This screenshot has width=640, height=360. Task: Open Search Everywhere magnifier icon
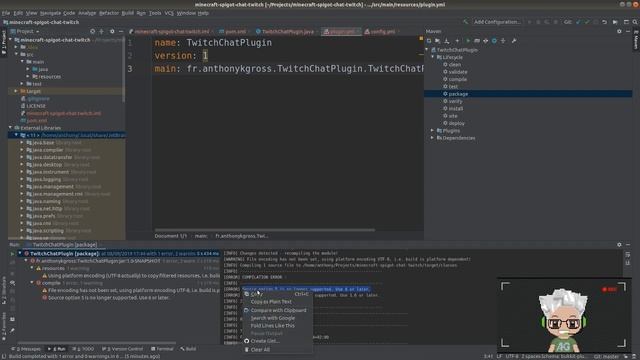coord(635,22)
